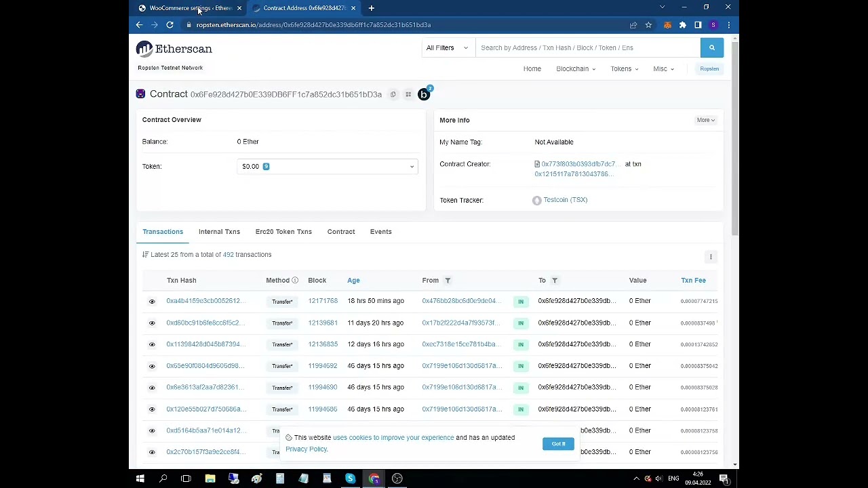Switch to WooCommerce settings browser tab
The height and width of the screenshot is (488, 868).
pos(191,8)
